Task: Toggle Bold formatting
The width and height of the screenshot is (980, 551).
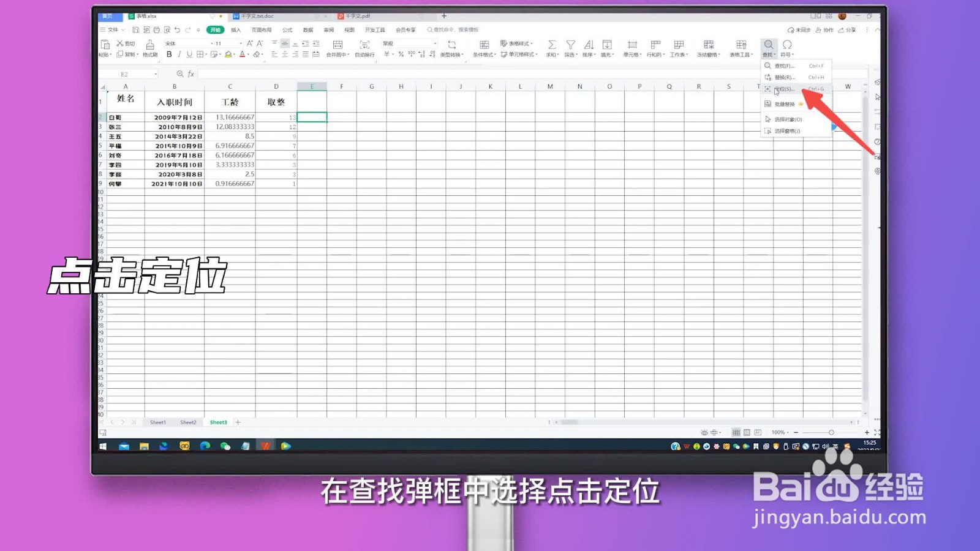Action: 169,54
